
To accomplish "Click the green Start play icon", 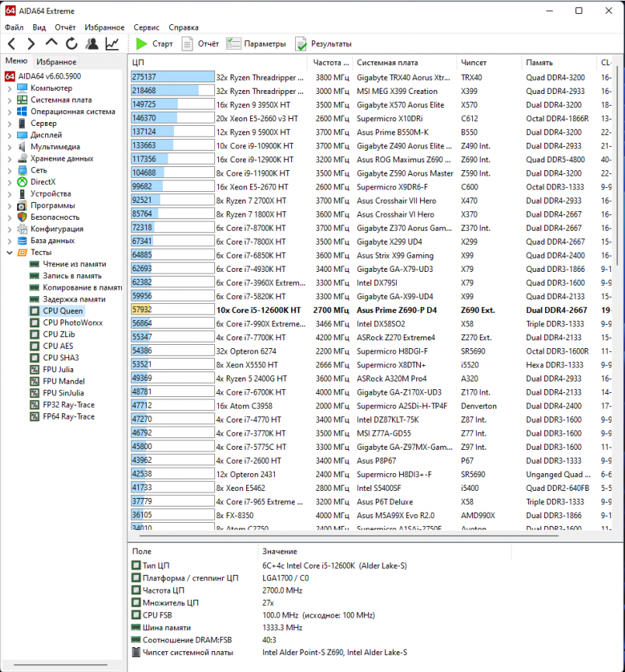I will [x=141, y=44].
